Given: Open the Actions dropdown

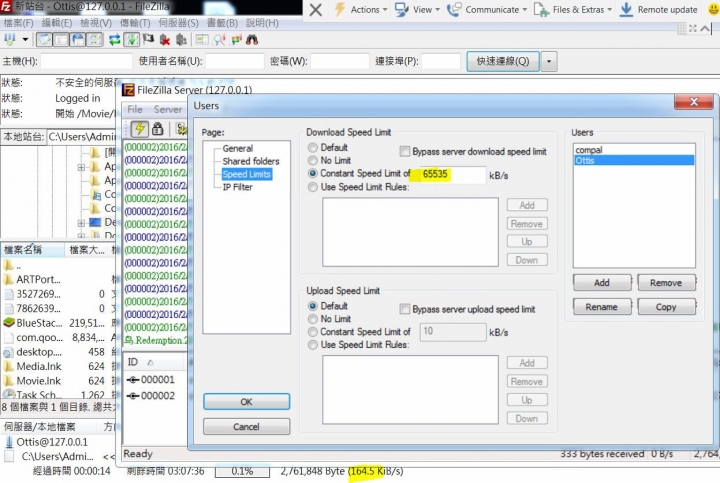Looking at the screenshot, I should 360,10.
